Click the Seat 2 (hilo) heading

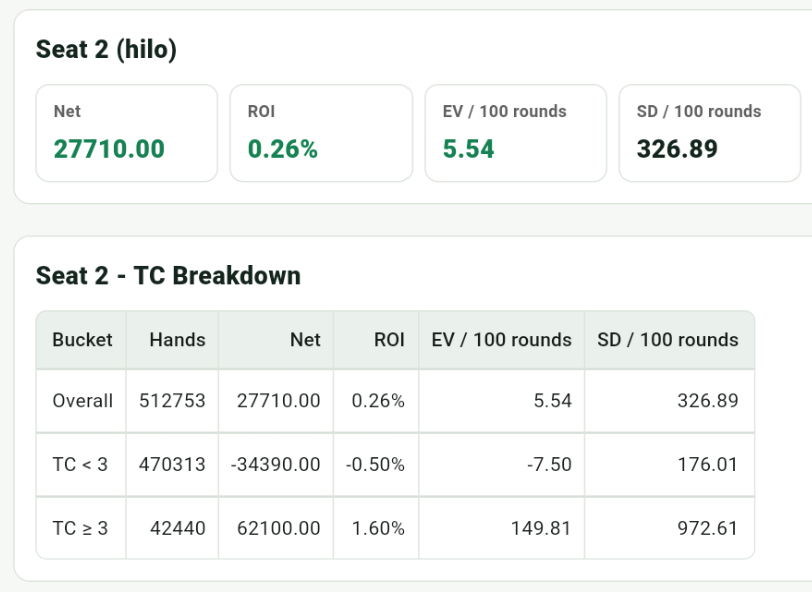click(x=106, y=50)
